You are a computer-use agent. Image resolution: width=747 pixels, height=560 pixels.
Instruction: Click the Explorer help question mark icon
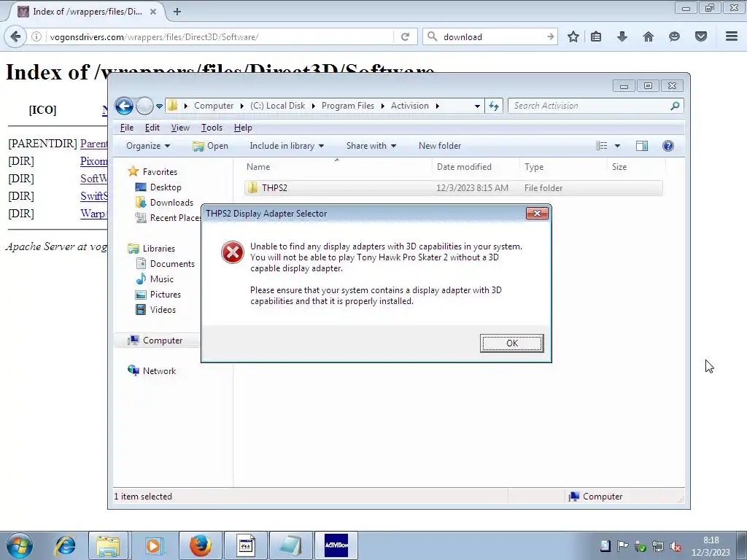coord(668,146)
